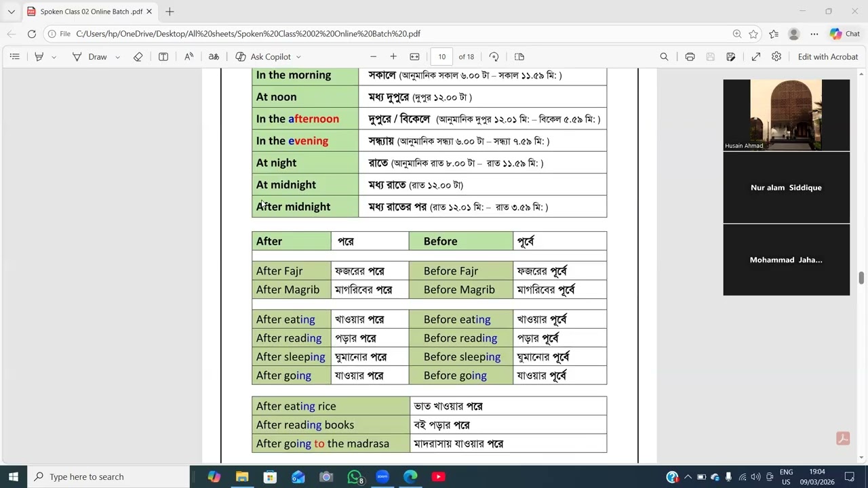This screenshot has height=488, width=868.
Task: Open Ask Copilot
Action: click(x=263, y=57)
